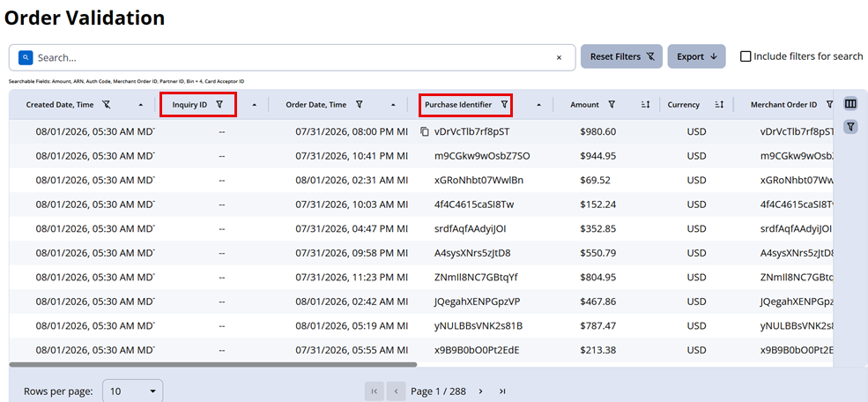Go to the next page
This screenshot has width=868, height=402.
click(x=480, y=391)
